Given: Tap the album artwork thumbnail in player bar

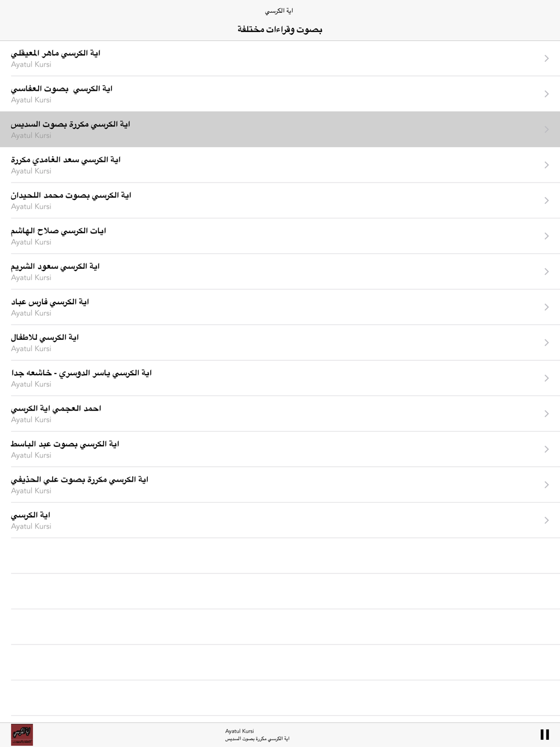Looking at the screenshot, I should point(22,734).
